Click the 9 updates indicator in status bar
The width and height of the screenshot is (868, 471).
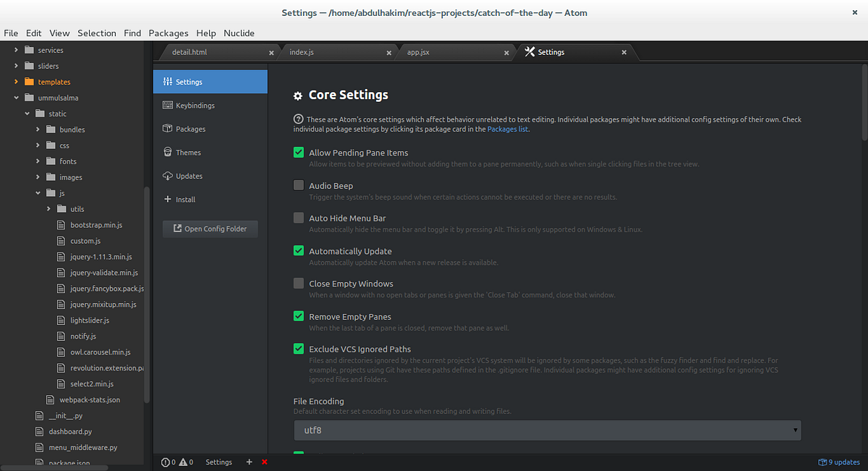(x=839, y=462)
